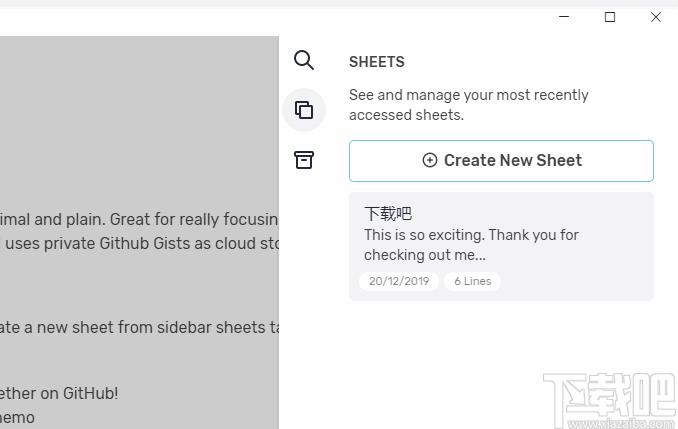Open the search panel with magnifier icon
The width and height of the screenshot is (678, 429).
(x=304, y=61)
